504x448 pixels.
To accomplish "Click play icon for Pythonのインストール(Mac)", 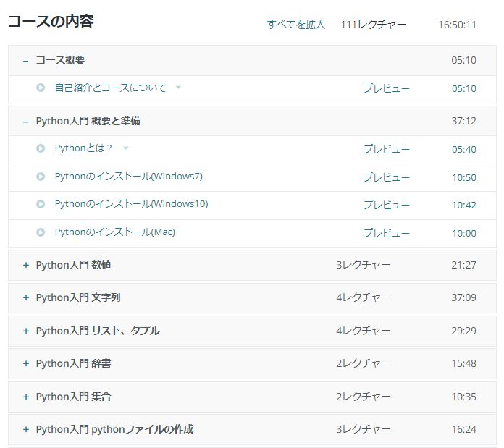I will pyautogui.click(x=41, y=232).
